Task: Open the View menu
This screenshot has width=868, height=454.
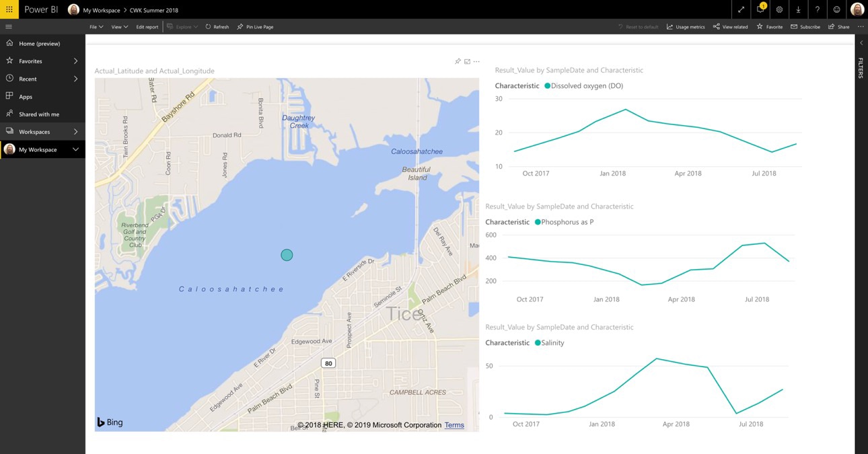Action: [x=119, y=27]
